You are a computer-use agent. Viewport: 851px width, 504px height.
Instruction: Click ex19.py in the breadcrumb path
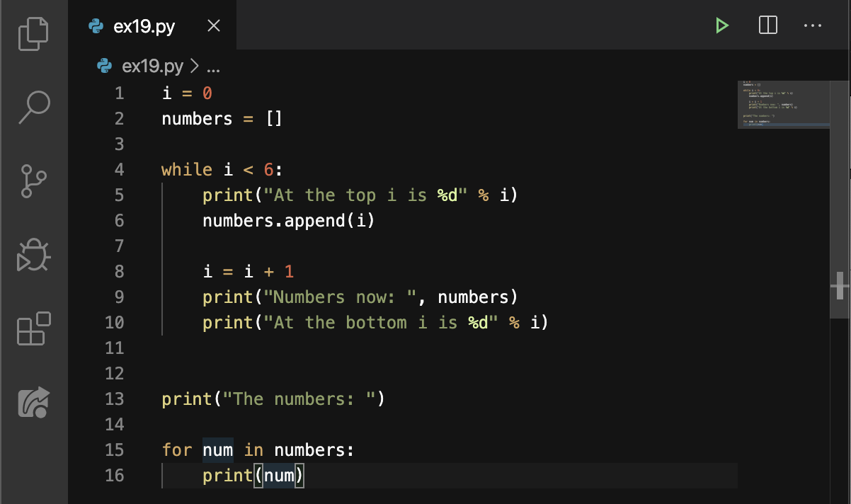coord(152,67)
